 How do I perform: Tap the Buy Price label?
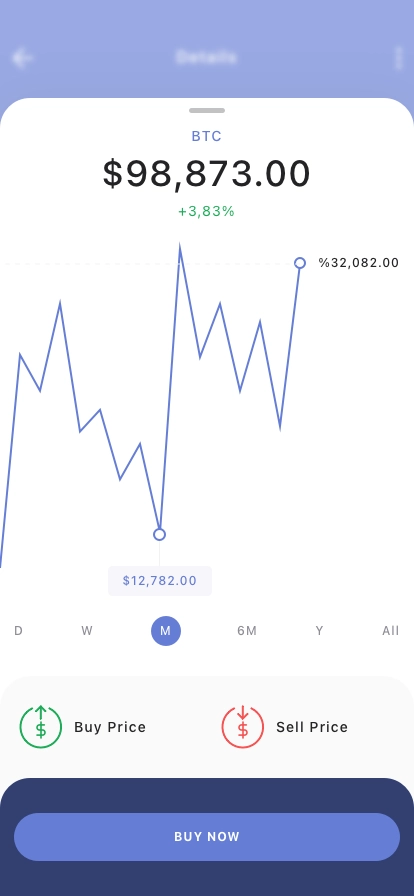coord(110,727)
